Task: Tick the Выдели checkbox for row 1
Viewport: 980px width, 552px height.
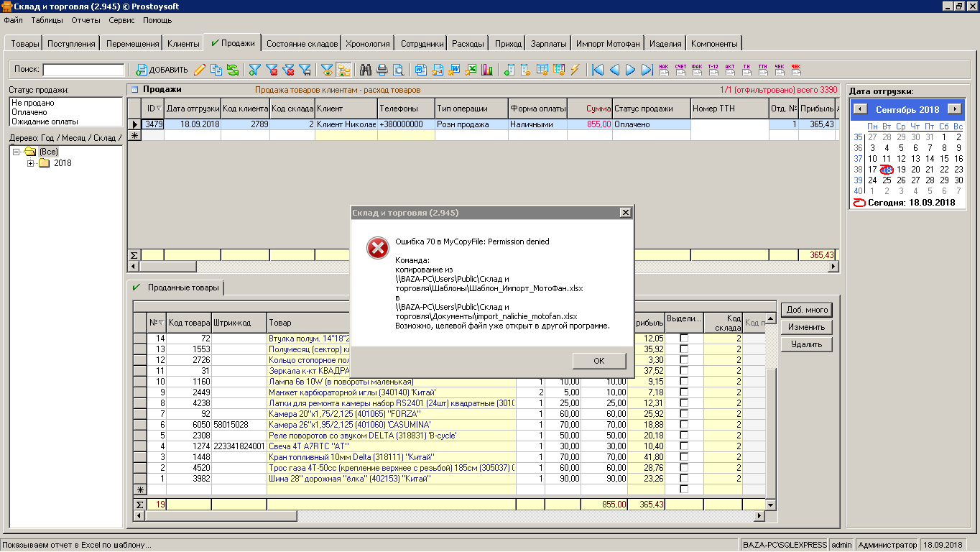Action: (x=684, y=478)
